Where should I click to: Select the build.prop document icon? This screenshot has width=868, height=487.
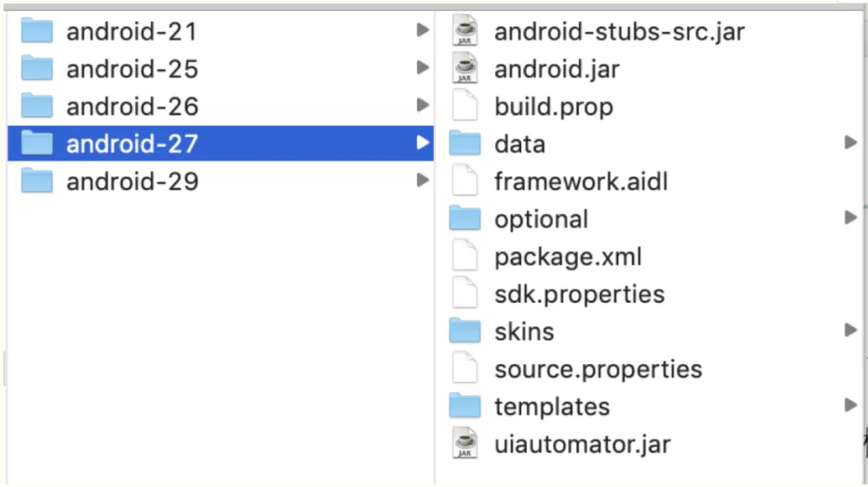click(464, 106)
